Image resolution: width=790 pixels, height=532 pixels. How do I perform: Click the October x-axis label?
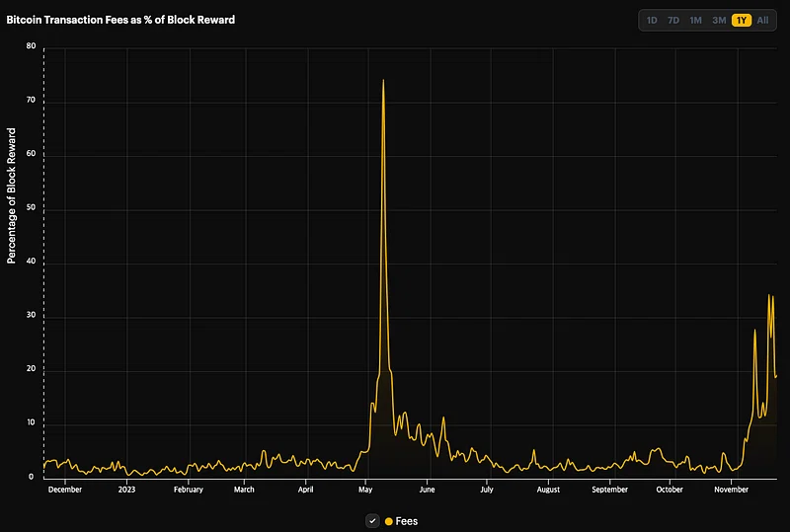[670, 490]
